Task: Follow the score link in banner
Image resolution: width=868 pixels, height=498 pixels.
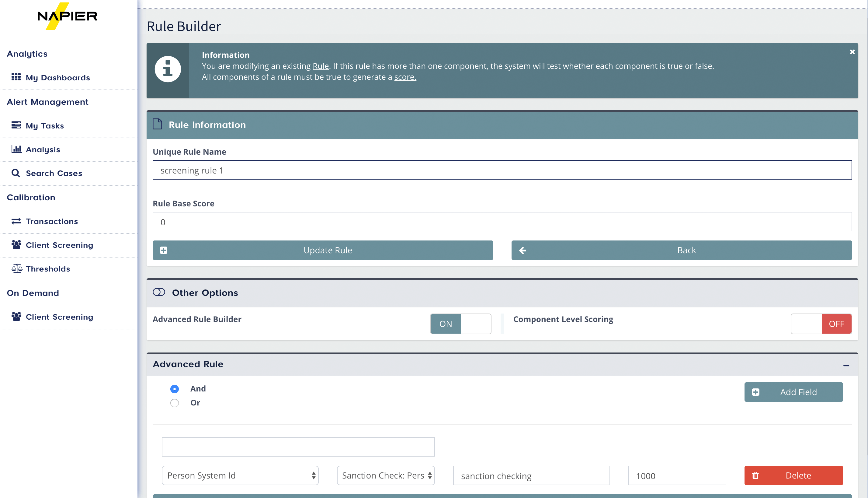Action: (x=405, y=77)
